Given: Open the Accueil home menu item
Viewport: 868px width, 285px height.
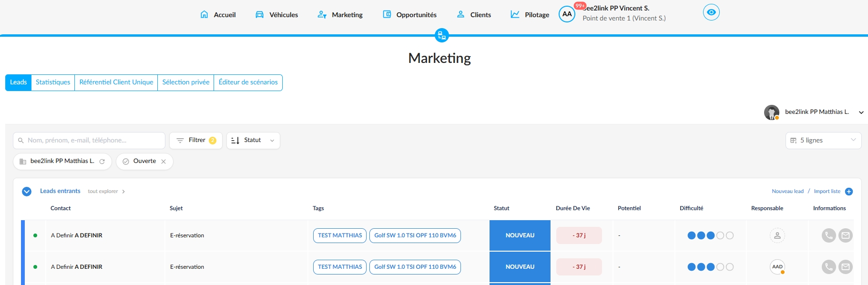Looking at the screenshot, I should [x=218, y=15].
